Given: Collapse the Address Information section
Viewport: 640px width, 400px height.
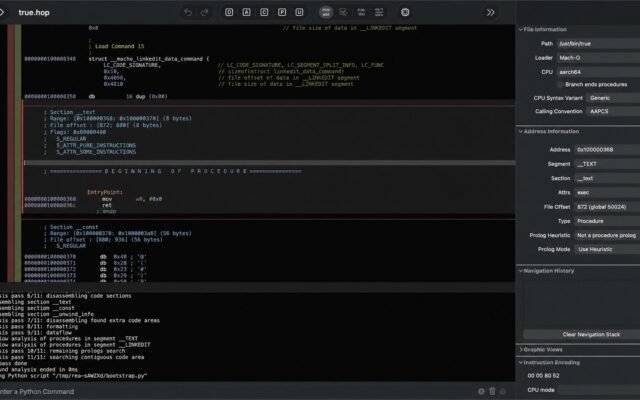Looking at the screenshot, I should [x=521, y=131].
